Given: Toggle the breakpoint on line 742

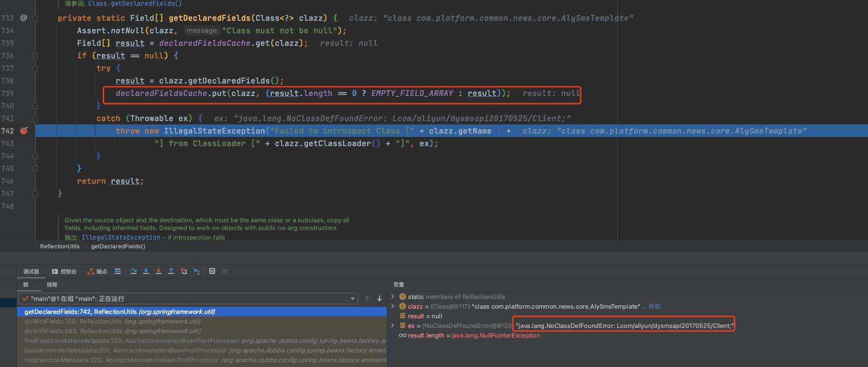Looking at the screenshot, I should 24,131.
